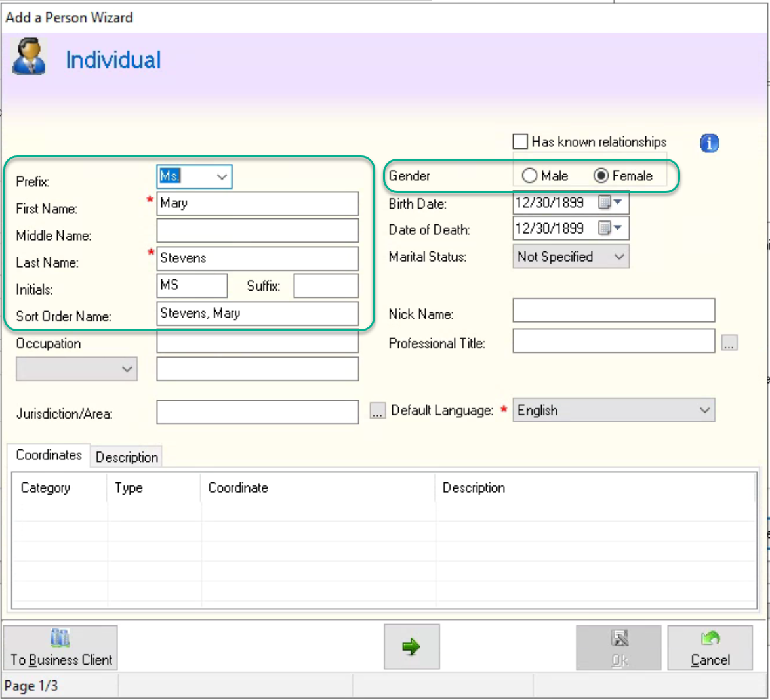The image size is (770, 700).
Task: Open the Default Language dropdown
Action: tap(704, 410)
